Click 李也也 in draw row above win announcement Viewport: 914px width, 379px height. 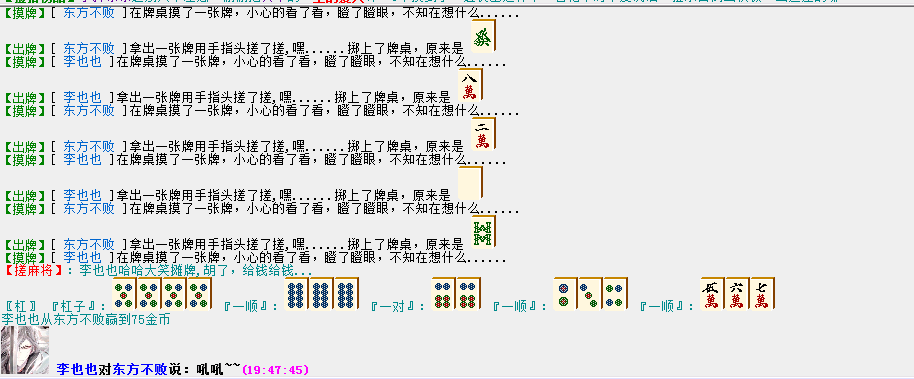tap(82, 258)
